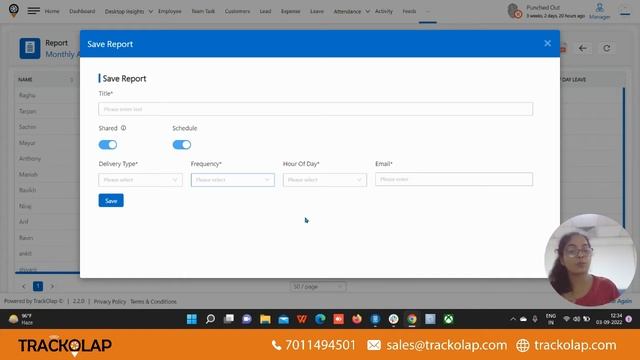Screen dimensions: 640x360
Task: Click the next page arrow
Action: (x=52, y=286)
